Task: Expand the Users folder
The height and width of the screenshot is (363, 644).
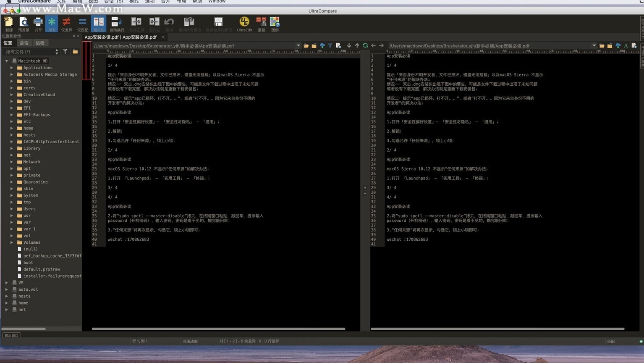Action: 12,209
